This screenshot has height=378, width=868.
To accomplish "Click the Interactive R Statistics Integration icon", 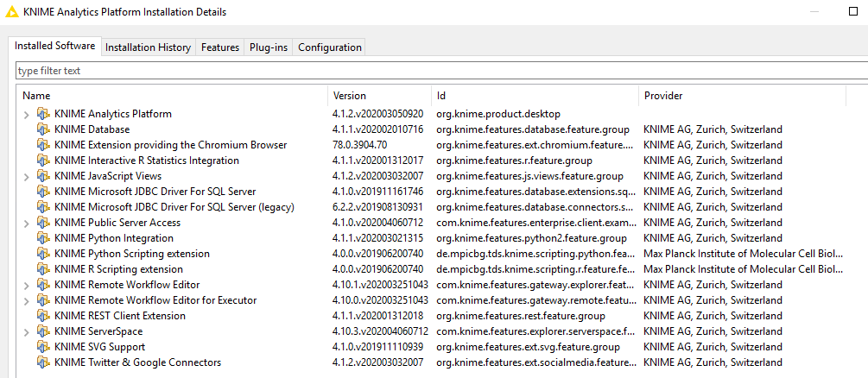I will coord(43,161).
